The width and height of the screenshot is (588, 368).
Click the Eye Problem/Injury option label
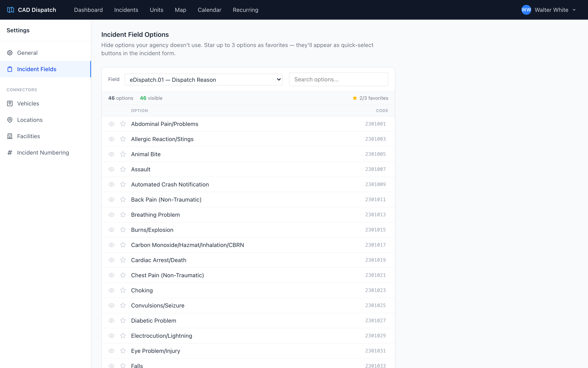pyautogui.click(x=156, y=351)
